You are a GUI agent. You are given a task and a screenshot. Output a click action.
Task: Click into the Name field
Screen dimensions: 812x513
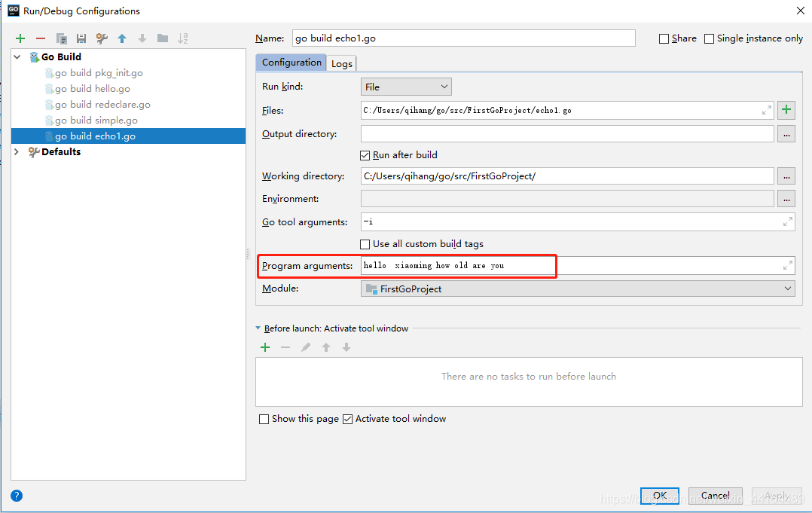tap(463, 38)
